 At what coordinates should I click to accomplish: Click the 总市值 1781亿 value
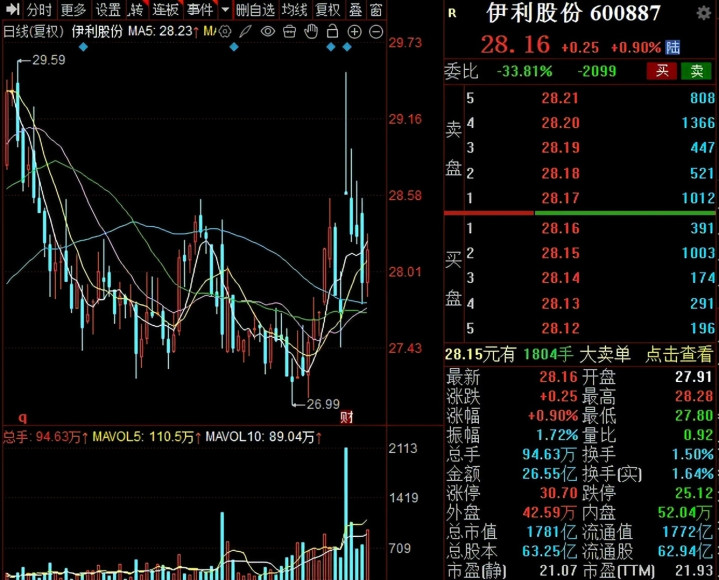point(552,532)
